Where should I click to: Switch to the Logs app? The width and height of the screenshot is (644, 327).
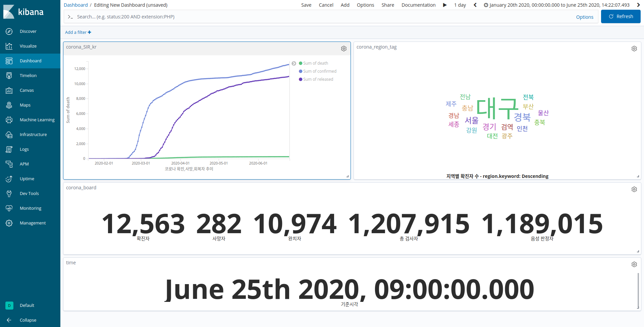(x=24, y=149)
